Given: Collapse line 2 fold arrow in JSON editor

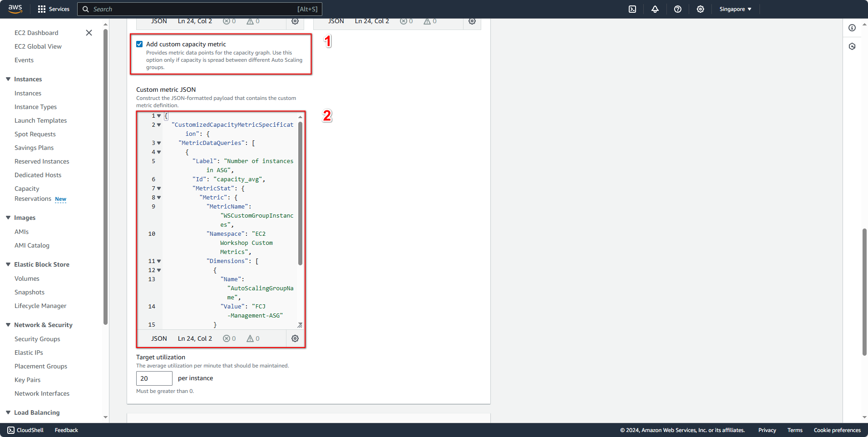Looking at the screenshot, I should (159, 125).
